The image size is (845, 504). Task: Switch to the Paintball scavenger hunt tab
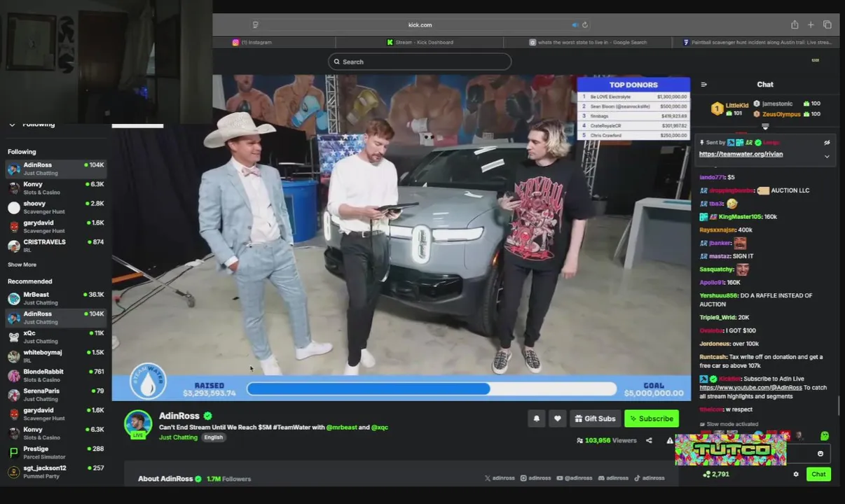point(756,42)
